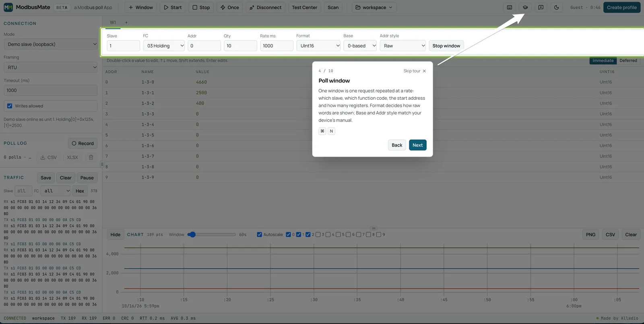Grab the chart panel resize grip
The width and height of the screenshot is (644, 324).
pos(374,228)
